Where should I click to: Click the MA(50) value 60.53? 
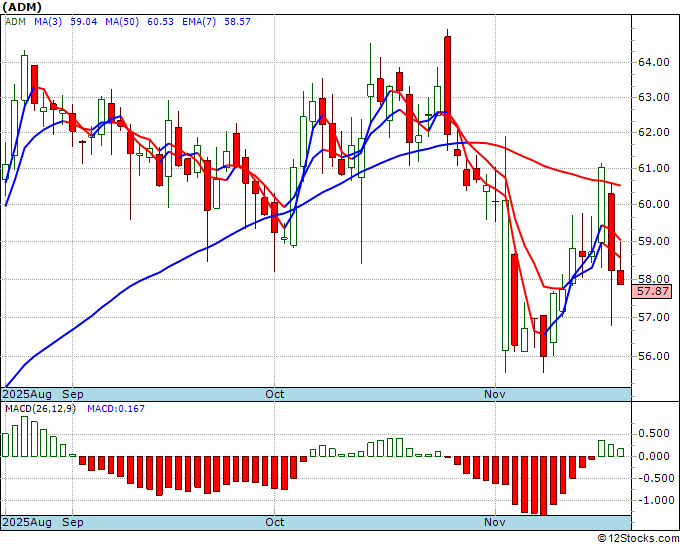pyautogui.click(x=160, y=22)
